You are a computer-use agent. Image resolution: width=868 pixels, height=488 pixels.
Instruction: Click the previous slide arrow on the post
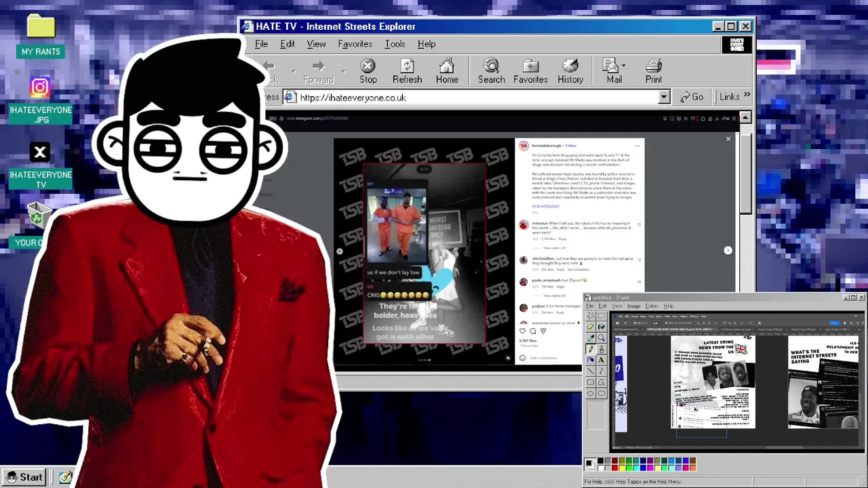340,251
